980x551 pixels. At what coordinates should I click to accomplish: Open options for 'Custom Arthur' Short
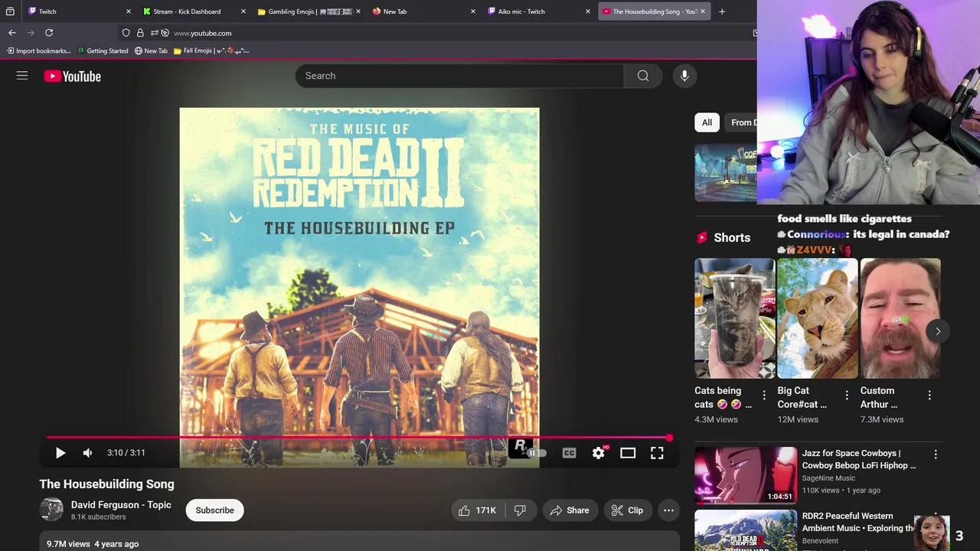[929, 396]
